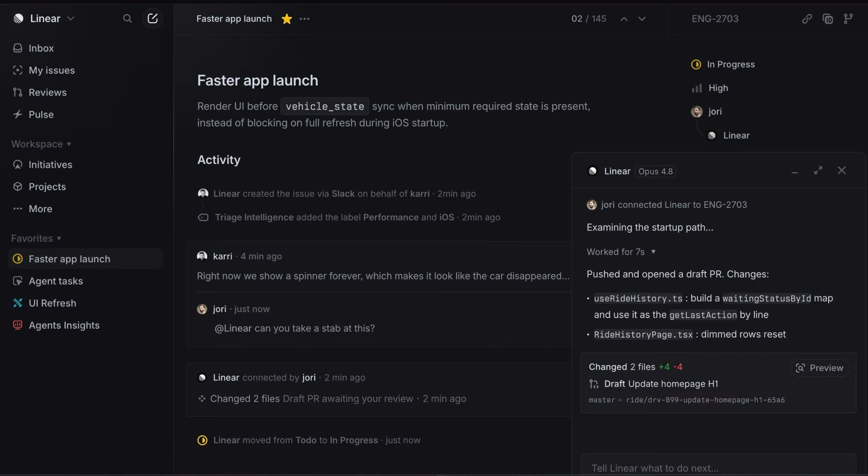Click Changed 2 files activity entry
Viewport: 868px width, 476px height.
click(x=245, y=399)
